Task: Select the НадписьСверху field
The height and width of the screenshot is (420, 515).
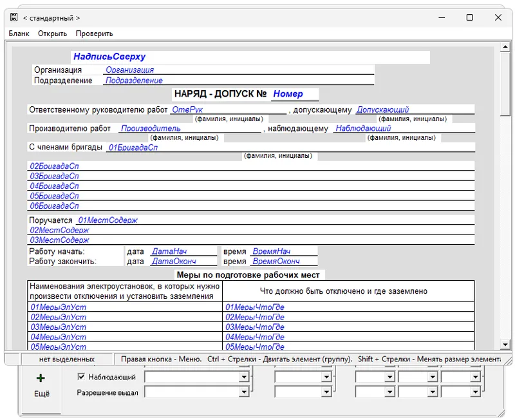Action: (250, 57)
